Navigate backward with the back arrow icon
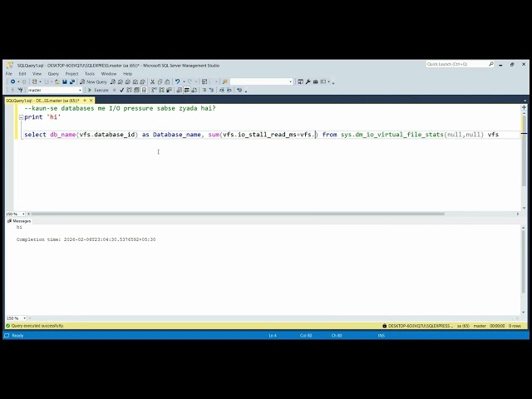The image size is (532, 399). (x=12, y=81)
